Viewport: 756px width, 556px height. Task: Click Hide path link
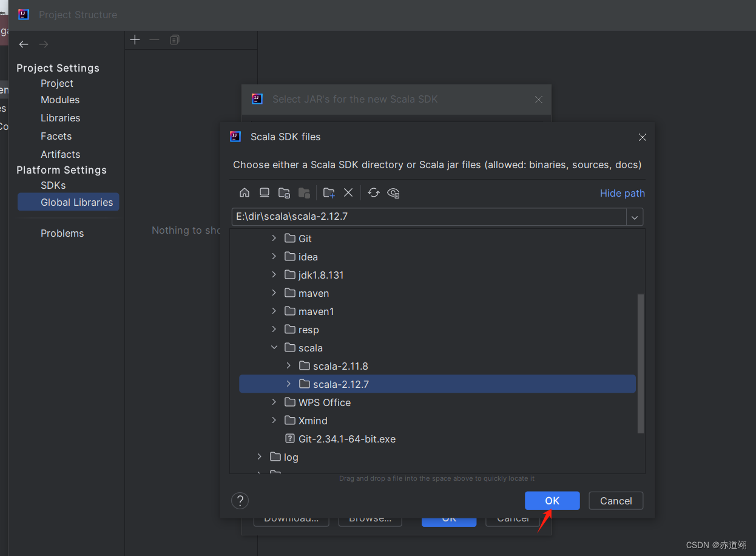[x=623, y=193]
